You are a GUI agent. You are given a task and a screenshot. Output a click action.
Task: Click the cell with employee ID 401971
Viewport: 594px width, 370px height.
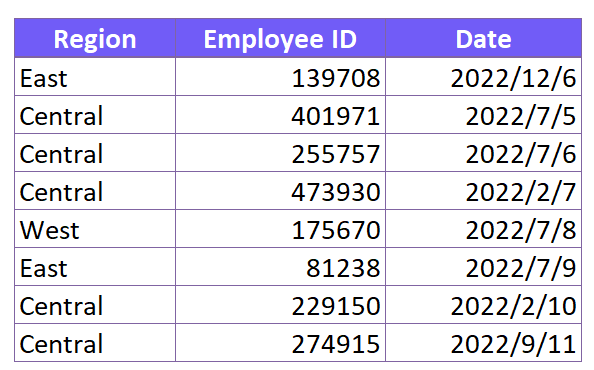point(280,115)
